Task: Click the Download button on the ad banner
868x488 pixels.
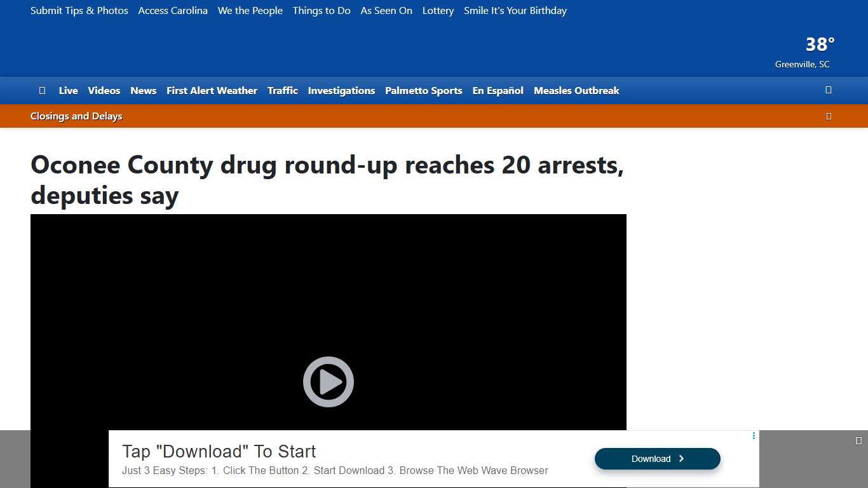Action: (x=657, y=459)
